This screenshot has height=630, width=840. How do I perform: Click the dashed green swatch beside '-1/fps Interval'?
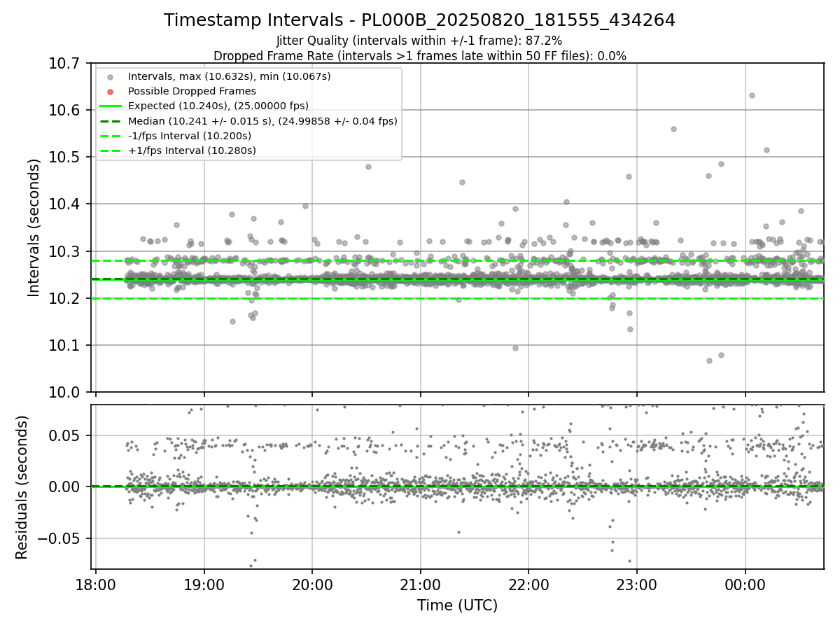point(111,136)
